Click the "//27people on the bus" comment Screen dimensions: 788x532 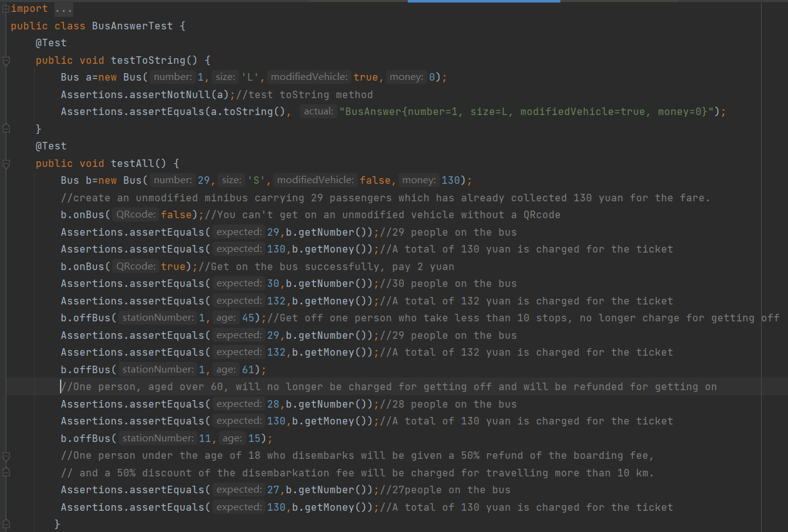tap(445, 490)
